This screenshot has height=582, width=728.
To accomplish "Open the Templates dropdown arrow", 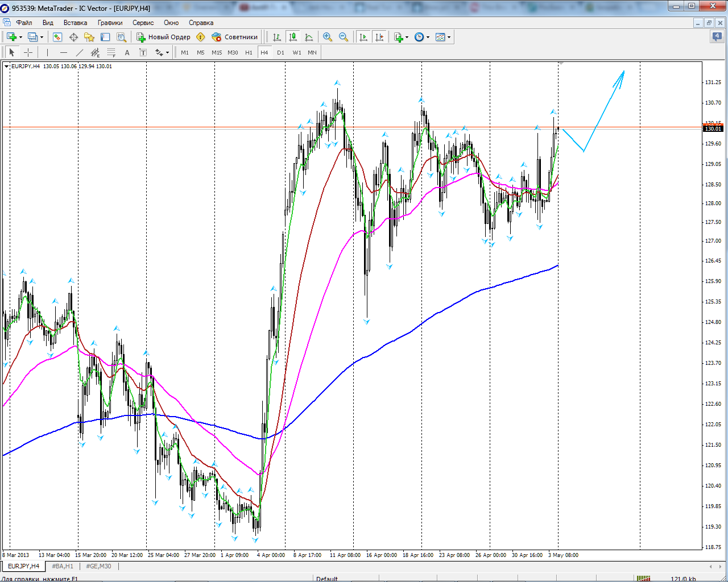I will [x=449, y=38].
